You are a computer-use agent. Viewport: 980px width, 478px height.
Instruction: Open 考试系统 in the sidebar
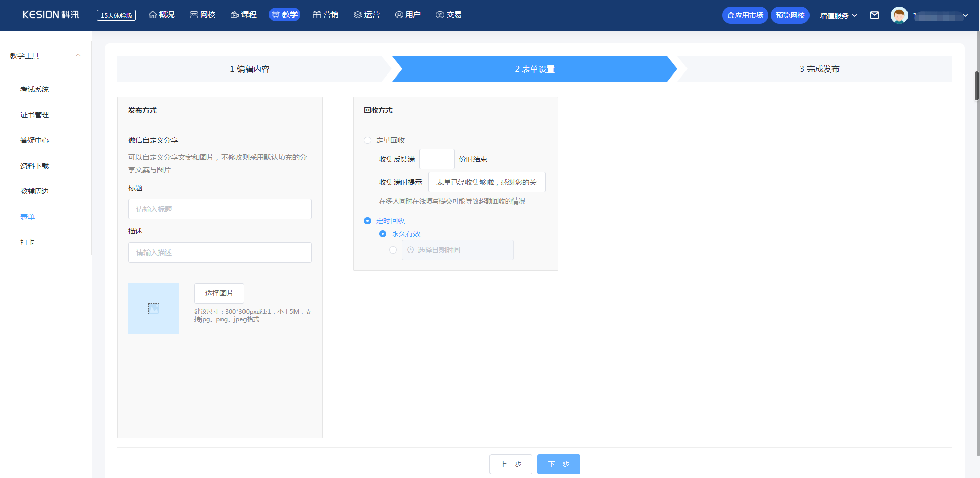[35, 89]
